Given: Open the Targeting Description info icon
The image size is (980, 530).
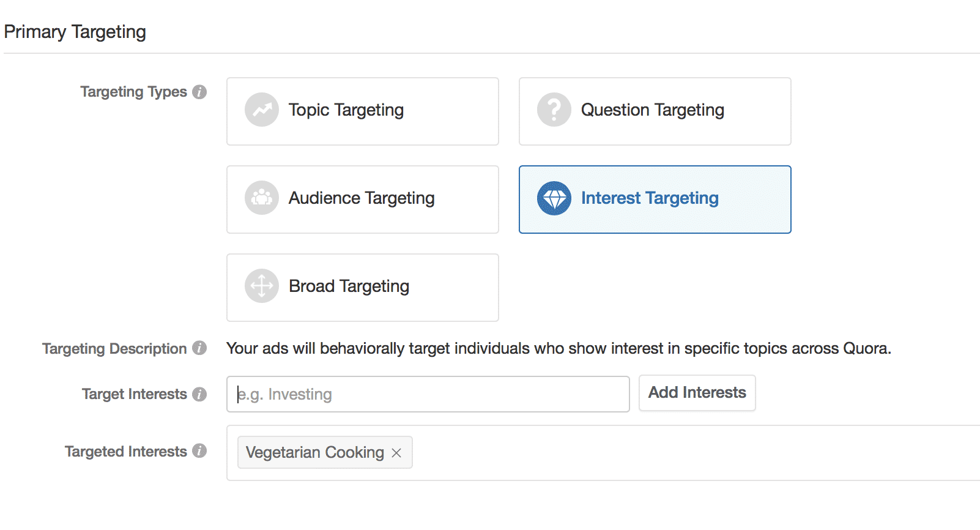Looking at the screenshot, I should tap(199, 348).
